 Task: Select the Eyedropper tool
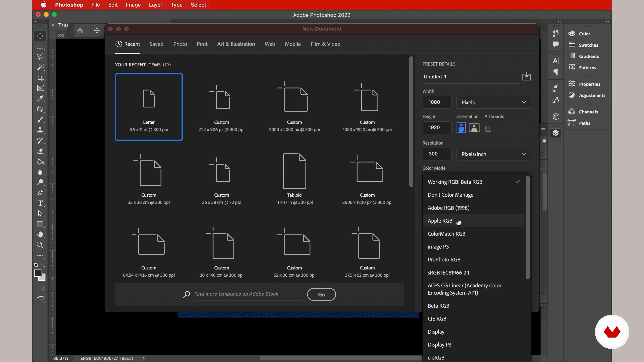click(x=40, y=99)
